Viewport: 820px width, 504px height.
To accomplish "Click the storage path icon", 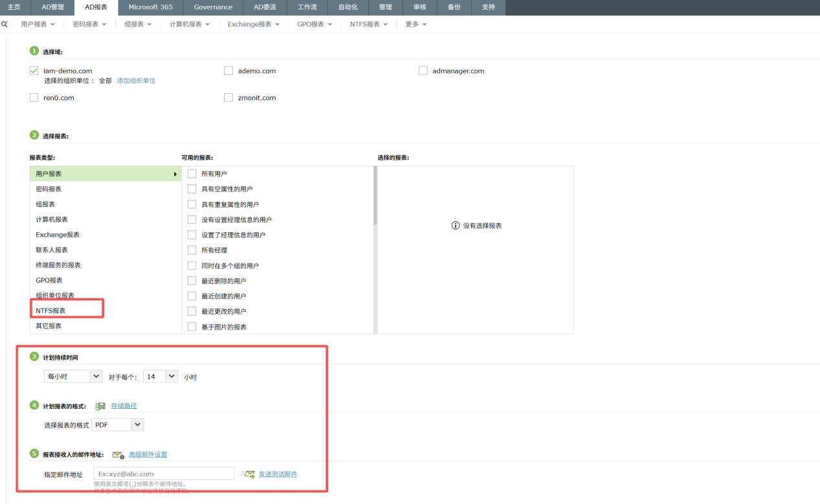I will click(100, 406).
